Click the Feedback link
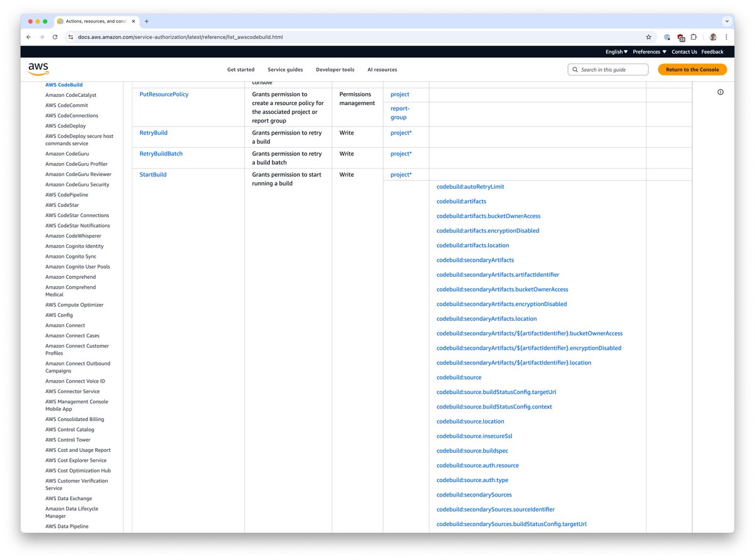This screenshot has height=560, width=755. coord(712,52)
